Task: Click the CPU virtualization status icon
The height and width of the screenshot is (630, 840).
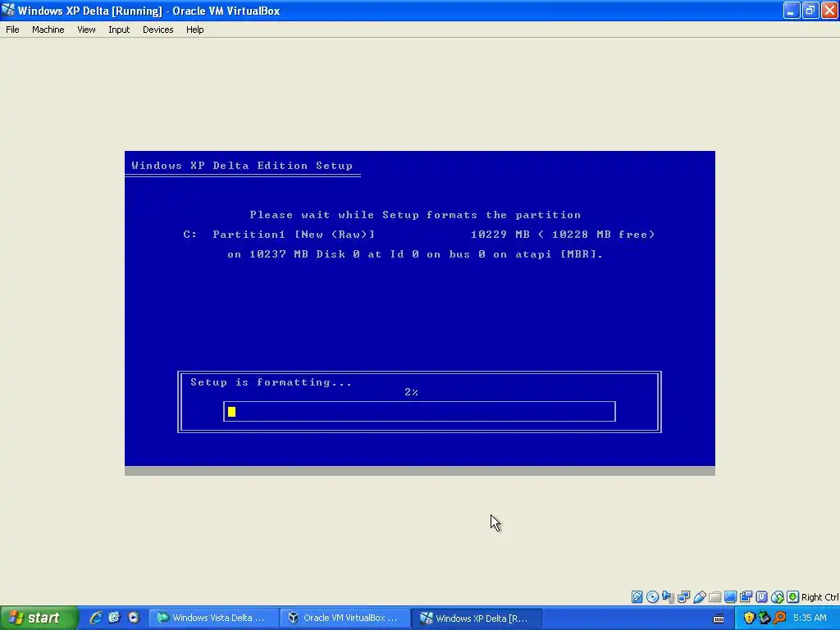Action: 761,597
